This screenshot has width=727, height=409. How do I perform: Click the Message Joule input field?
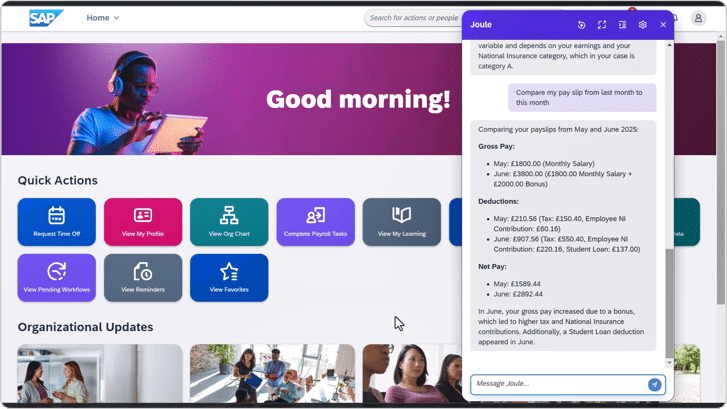click(x=559, y=384)
